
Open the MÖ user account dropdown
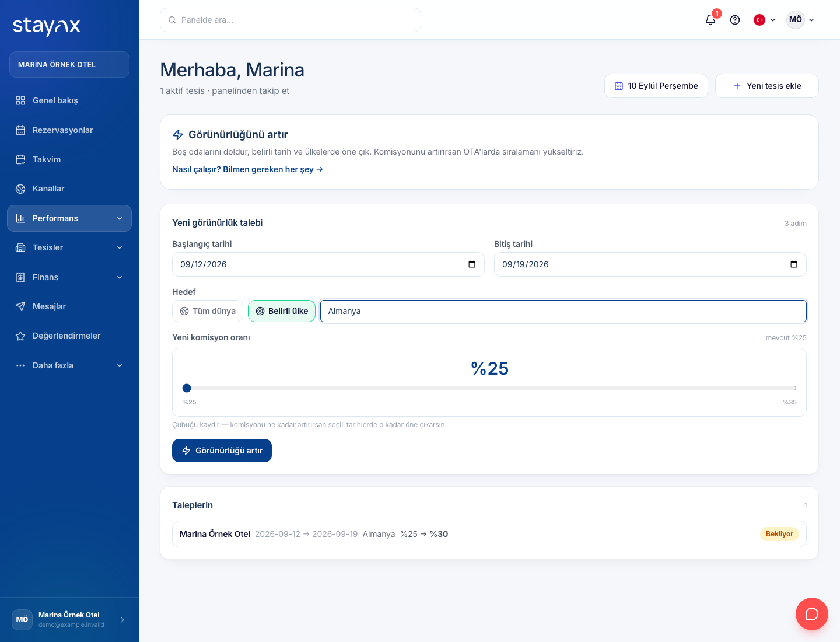click(x=800, y=20)
